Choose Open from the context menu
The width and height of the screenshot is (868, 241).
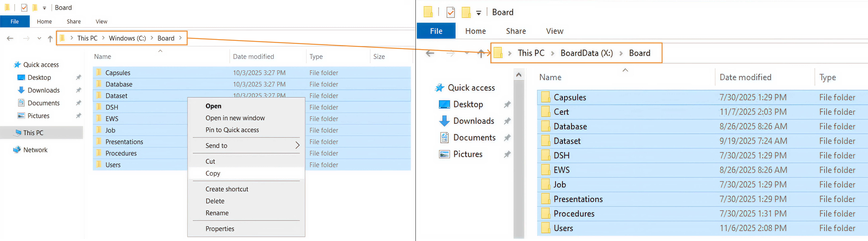246,106
